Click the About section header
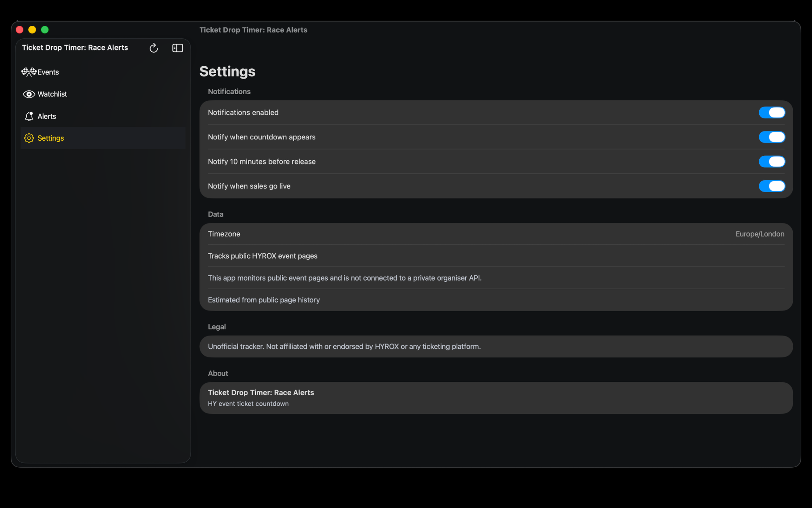This screenshot has width=812, height=508. coord(218,373)
